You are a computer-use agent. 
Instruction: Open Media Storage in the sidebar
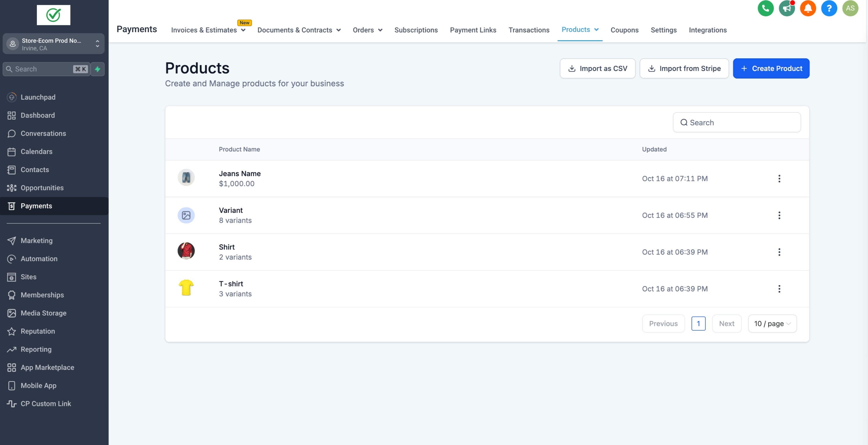(x=43, y=313)
